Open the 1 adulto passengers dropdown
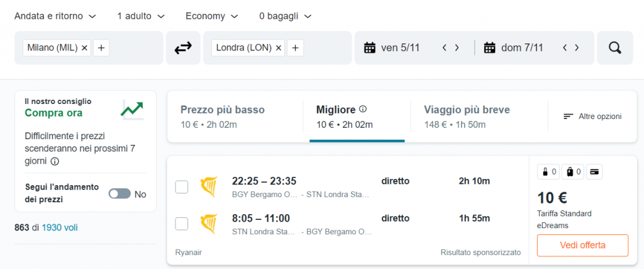The height and width of the screenshot is (269, 644). click(x=141, y=16)
